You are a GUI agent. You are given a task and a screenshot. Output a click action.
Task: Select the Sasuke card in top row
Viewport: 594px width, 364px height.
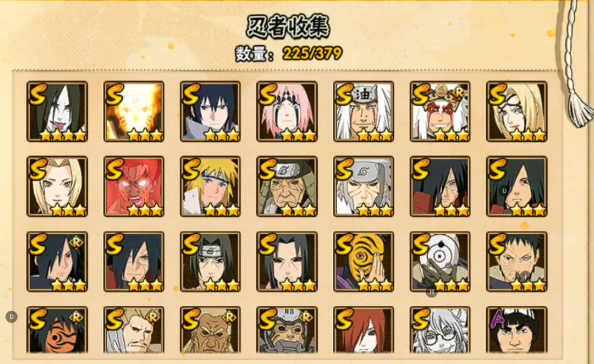210,112
